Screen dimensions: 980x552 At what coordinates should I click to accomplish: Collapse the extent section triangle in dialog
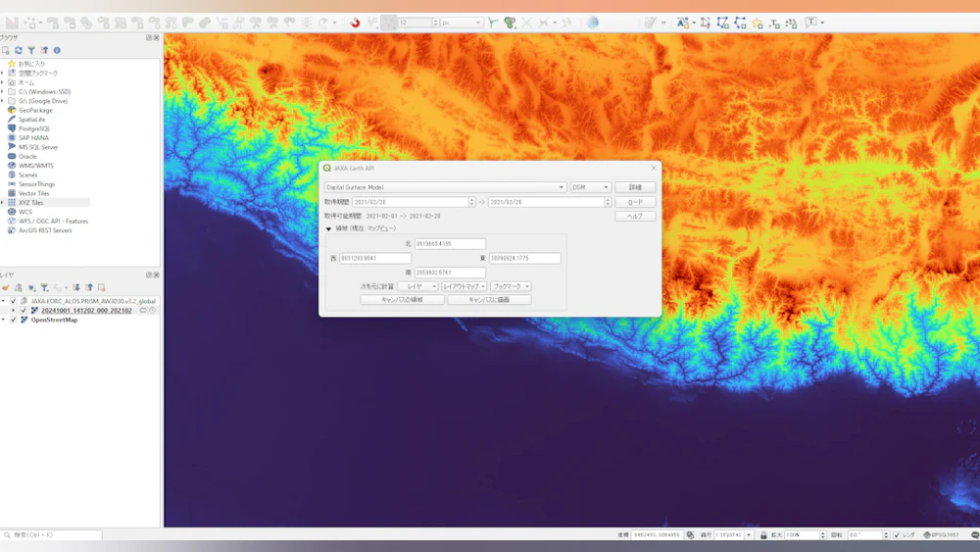[328, 228]
